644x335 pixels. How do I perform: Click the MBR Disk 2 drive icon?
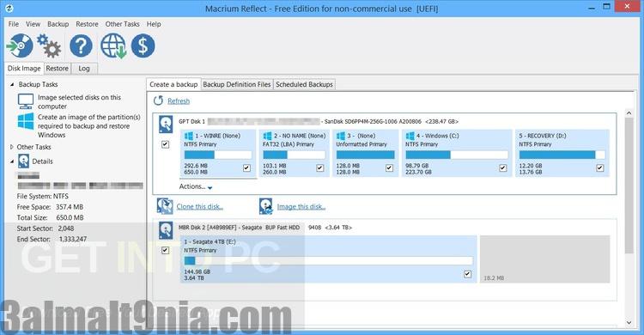166,230
